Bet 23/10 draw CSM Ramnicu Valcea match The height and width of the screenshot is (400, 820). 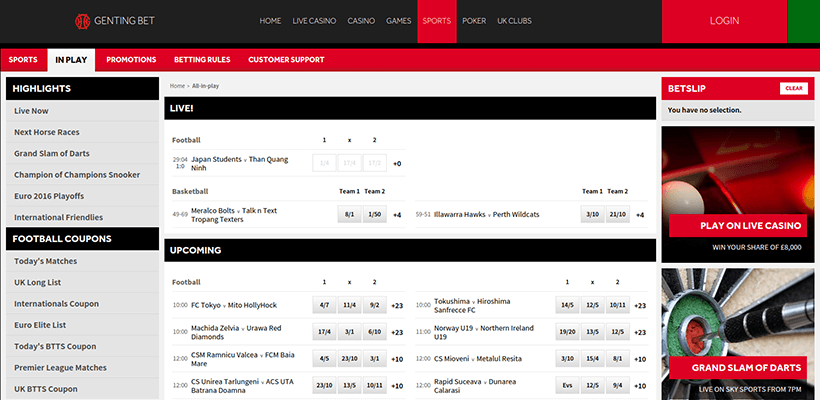click(349, 359)
